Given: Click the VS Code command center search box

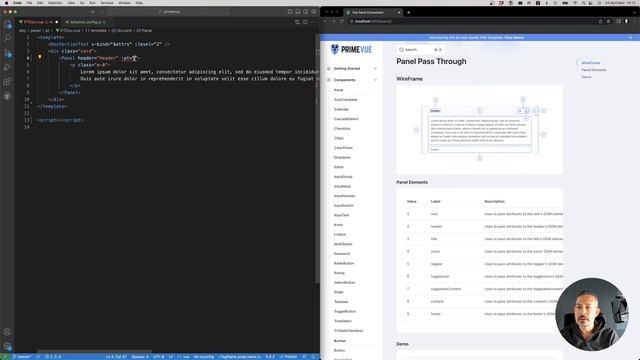Looking at the screenshot, I should coord(169,12).
